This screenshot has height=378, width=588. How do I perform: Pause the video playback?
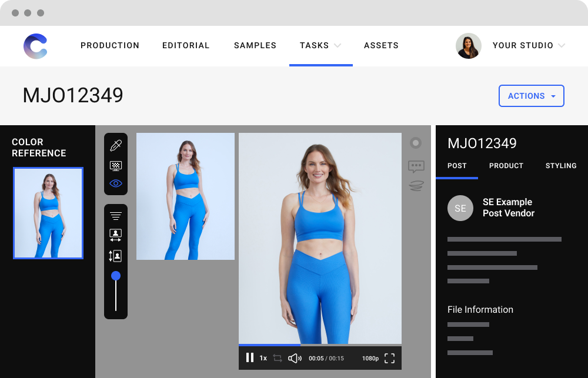(250, 357)
